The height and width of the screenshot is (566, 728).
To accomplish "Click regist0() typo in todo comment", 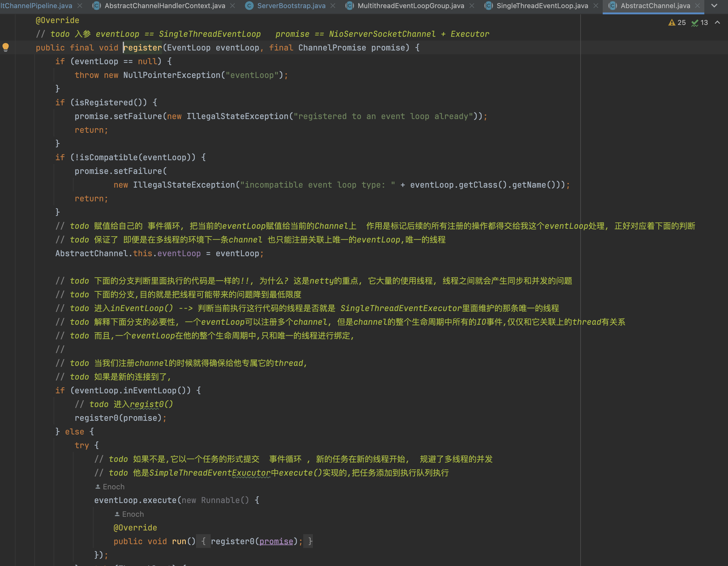I will tap(152, 404).
